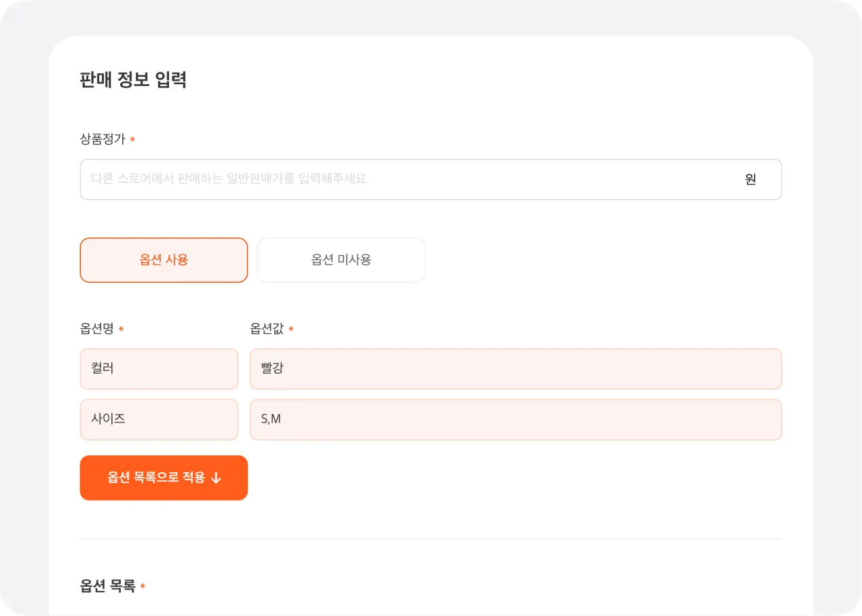This screenshot has width=862, height=616.
Task: Click the required asterisk beside 상품정가
Action: pos(132,140)
